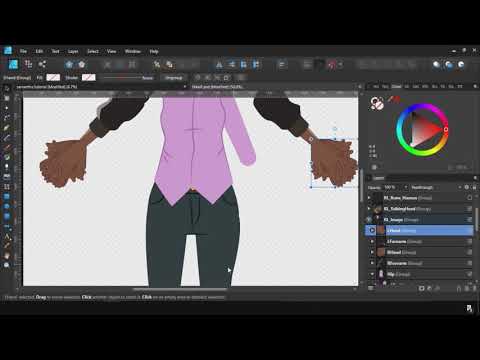This screenshot has width=480, height=360.
Task: Switch to the Pixel persona icon
Action: coord(28,64)
